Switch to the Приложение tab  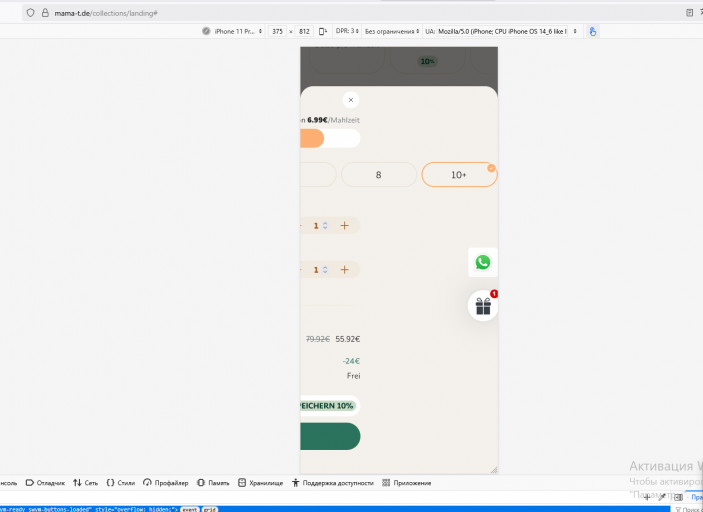click(x=407, y=483)
